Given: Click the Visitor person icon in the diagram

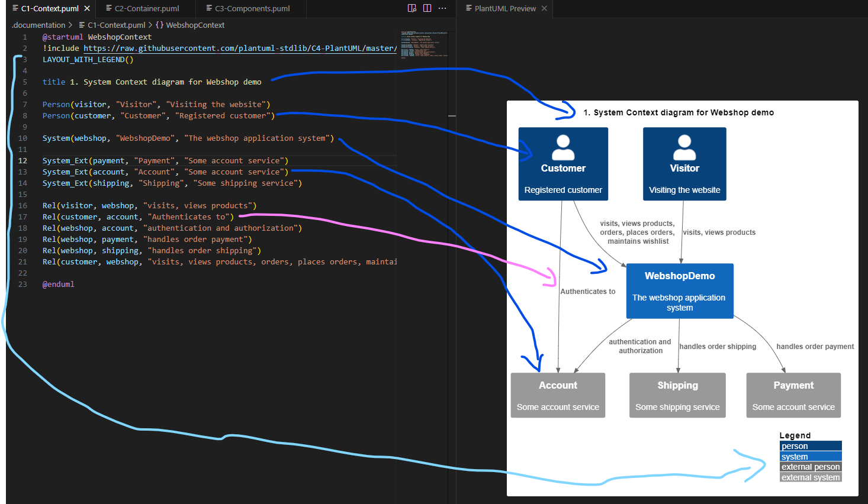Looking at the screenshot, I should pos(684,148).
